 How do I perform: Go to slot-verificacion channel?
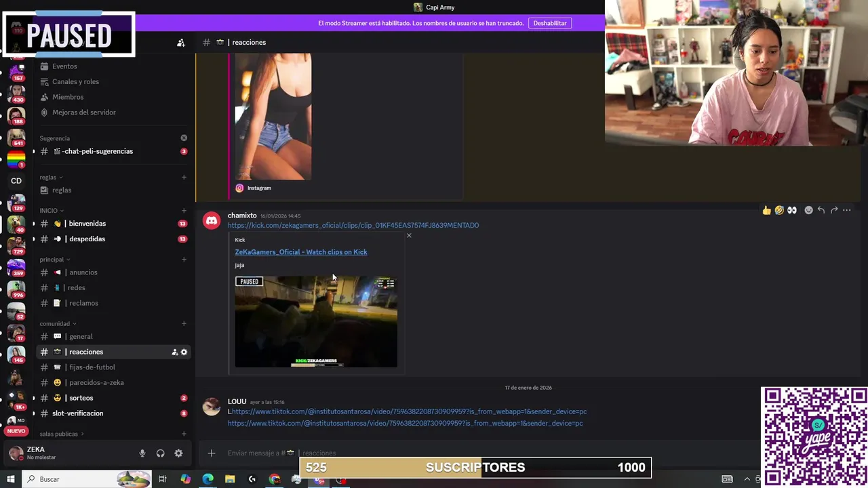tap(113, 413)
